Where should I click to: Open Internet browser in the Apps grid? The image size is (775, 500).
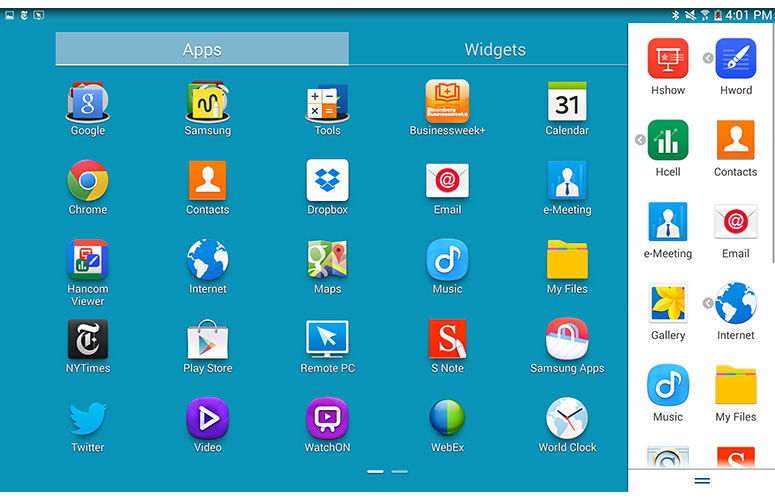coord(208,259)
